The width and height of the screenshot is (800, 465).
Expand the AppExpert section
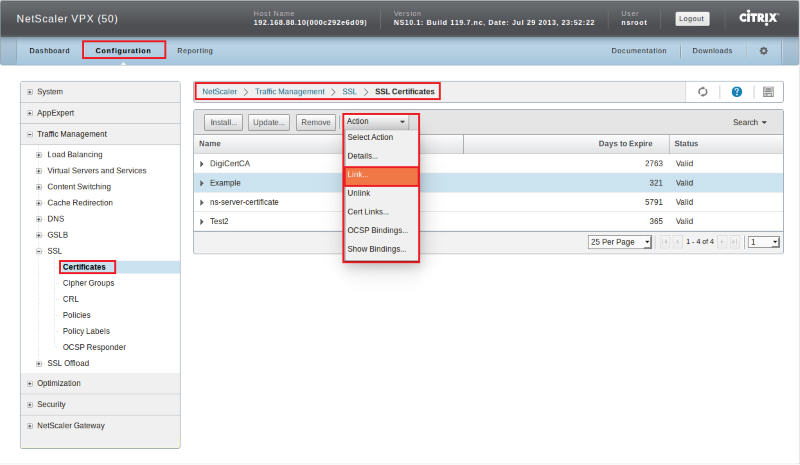30,113
